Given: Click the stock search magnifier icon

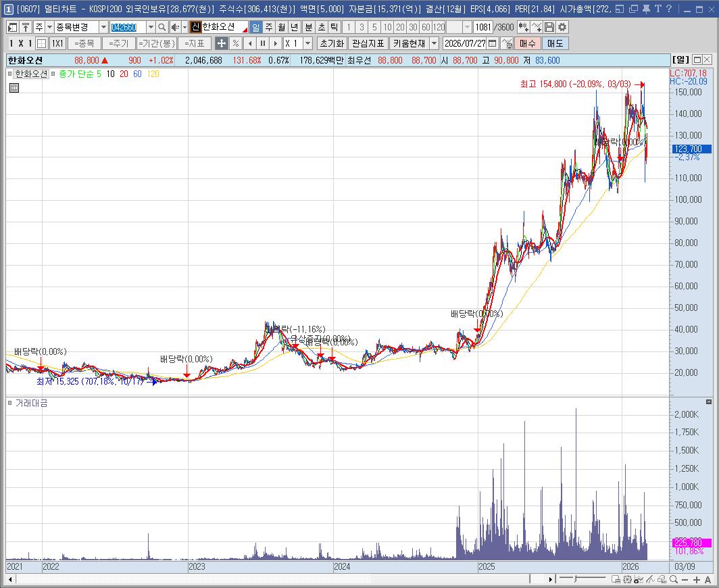Looking at the screenshot, I should 162,28.
